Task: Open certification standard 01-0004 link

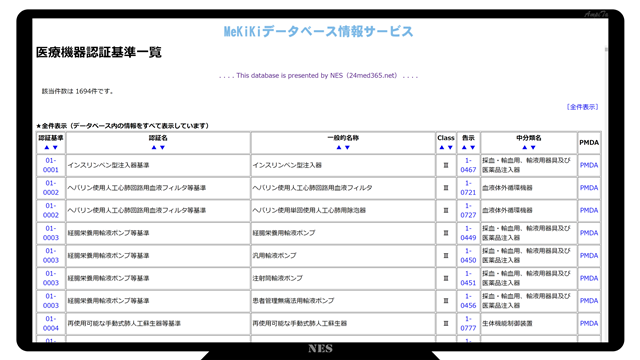Action: pos(51,323)
